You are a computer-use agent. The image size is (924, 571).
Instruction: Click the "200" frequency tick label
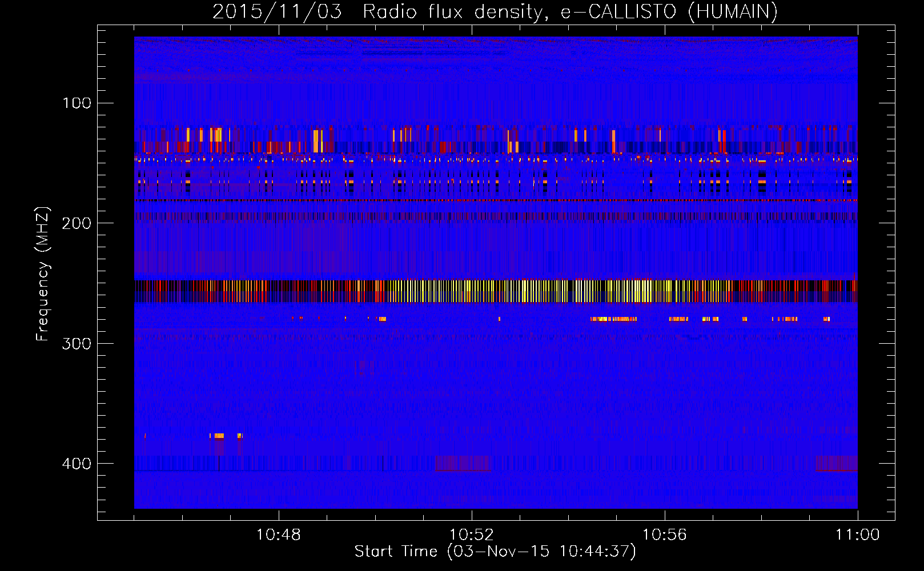coord(77,223)
